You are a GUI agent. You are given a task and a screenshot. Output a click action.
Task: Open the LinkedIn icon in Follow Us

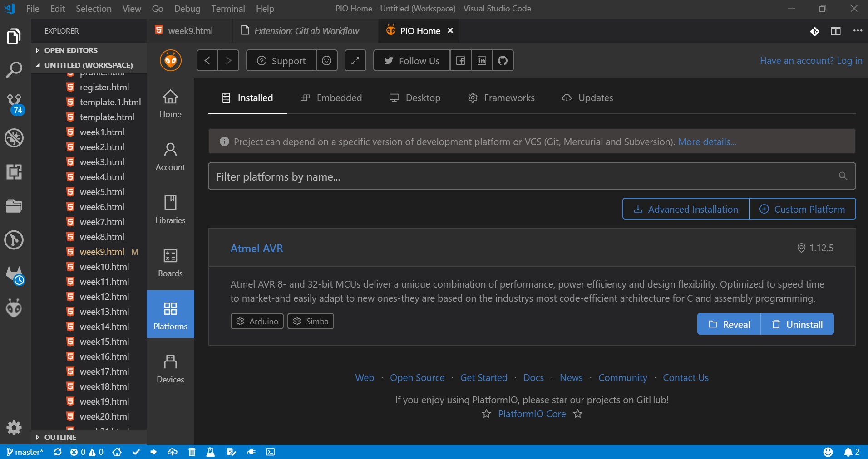click(x=482, y=60)
